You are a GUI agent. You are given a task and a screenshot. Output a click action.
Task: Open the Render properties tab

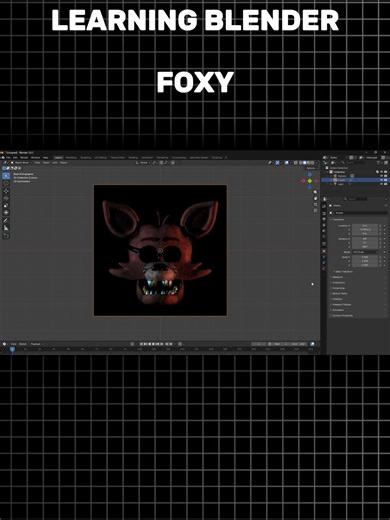(x=324, y=213)
